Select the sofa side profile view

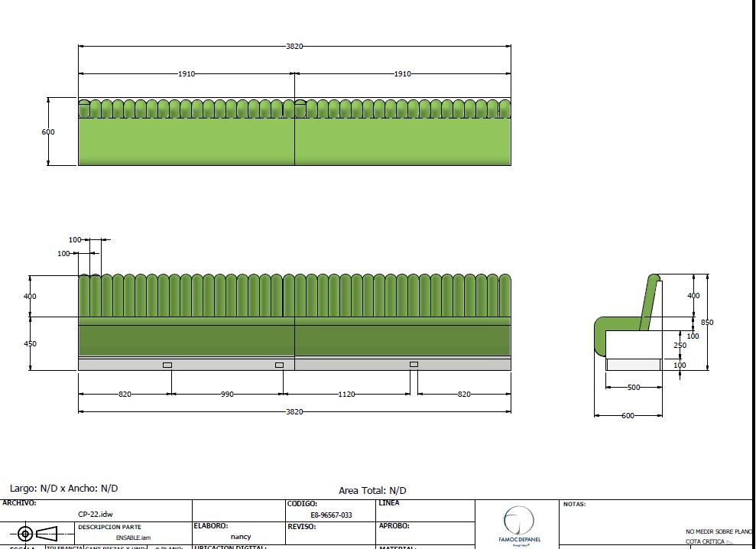click(628, 326)
